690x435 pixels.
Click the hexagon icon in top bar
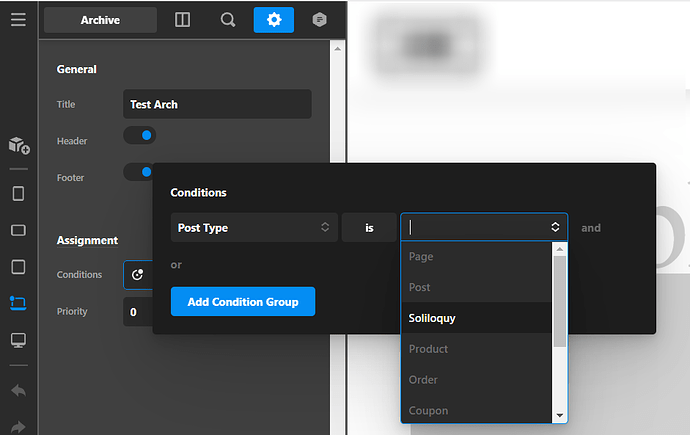click(318, 20)
